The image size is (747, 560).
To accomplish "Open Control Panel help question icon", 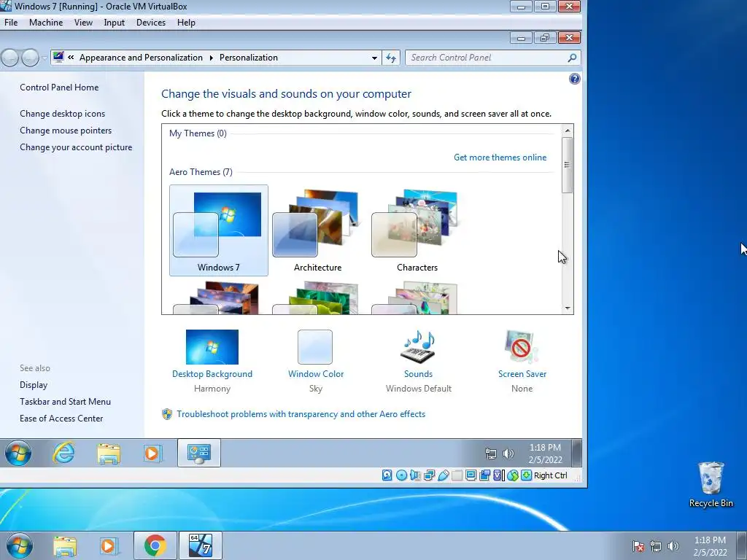I will 575,79.
